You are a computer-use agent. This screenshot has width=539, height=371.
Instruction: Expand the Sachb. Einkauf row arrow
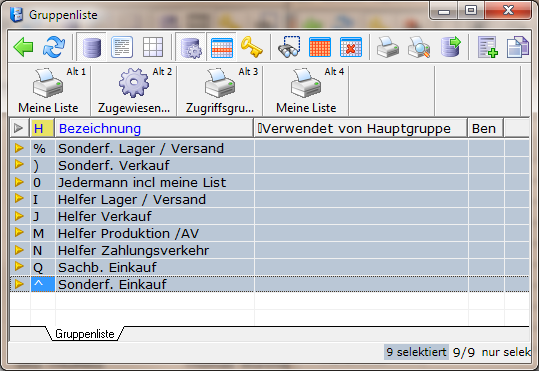(x=19, y=267)
